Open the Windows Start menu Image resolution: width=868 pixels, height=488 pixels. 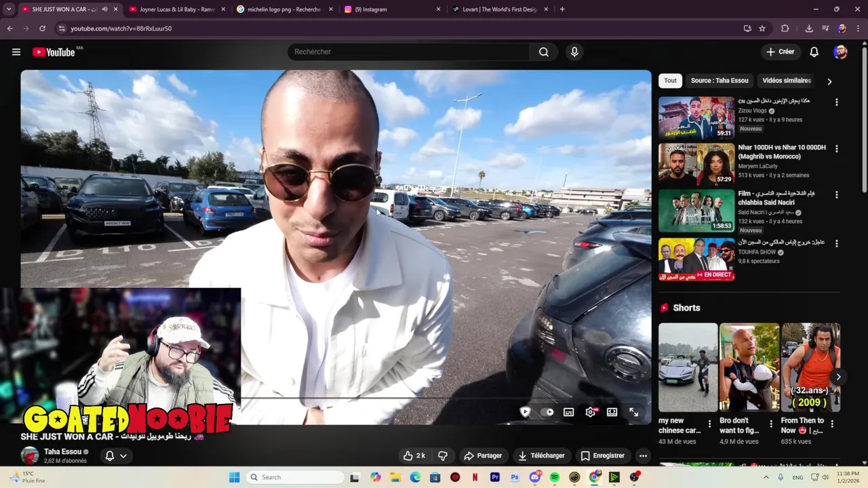(235, 477)
